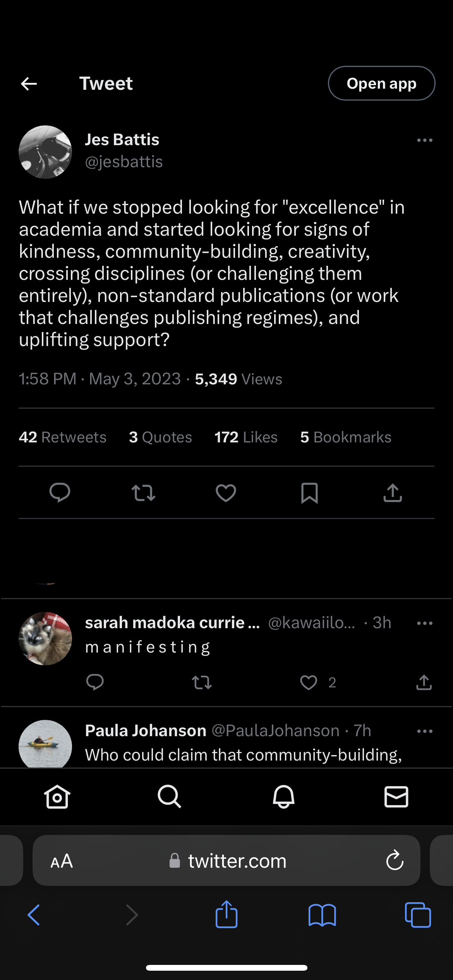Open the Notifications bell tab
This screenshot has width=453, height=980.
pyautogui.click(x=283, y=797)
